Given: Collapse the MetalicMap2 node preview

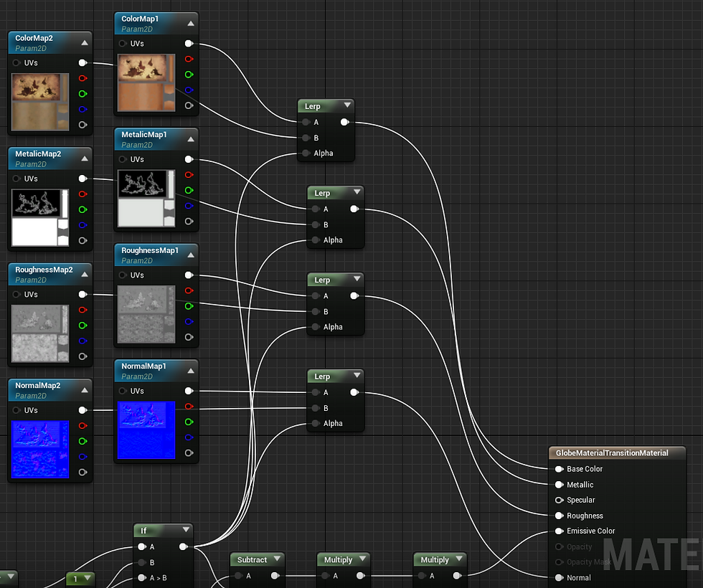Looking at the screenshot, I should coord(85,158).
